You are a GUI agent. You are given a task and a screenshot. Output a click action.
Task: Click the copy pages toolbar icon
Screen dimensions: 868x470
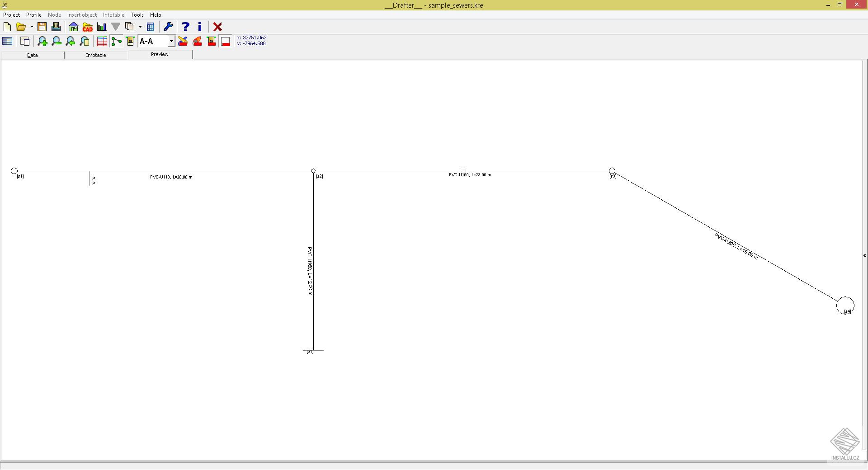(130, 27)
